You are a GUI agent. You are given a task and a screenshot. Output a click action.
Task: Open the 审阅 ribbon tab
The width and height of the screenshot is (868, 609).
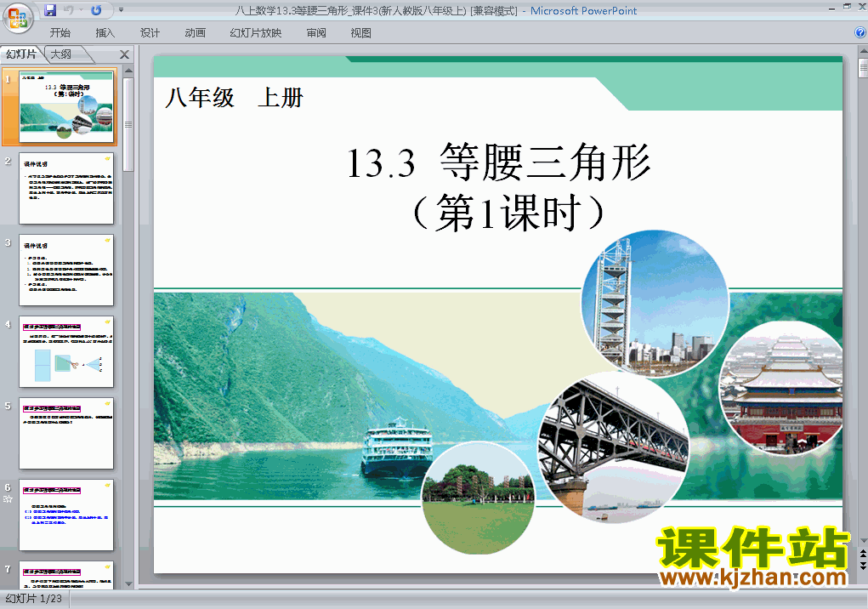coord(316,32)
